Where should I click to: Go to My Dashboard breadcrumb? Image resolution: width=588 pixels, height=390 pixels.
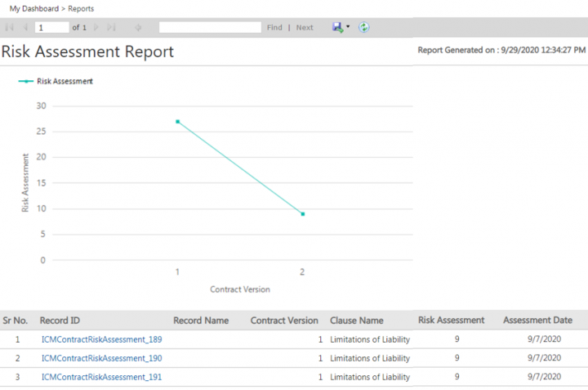32,8
